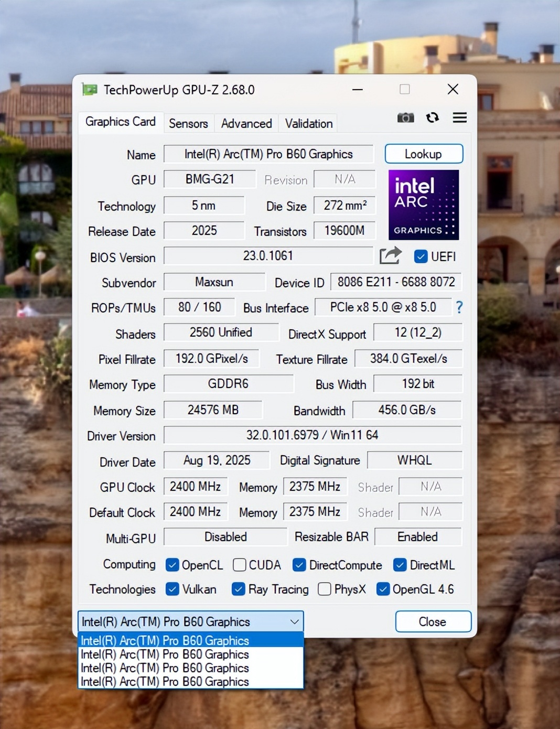The image size is (560, 729).
Task: Open the hamburger menu icon
Action: [460, 117]
